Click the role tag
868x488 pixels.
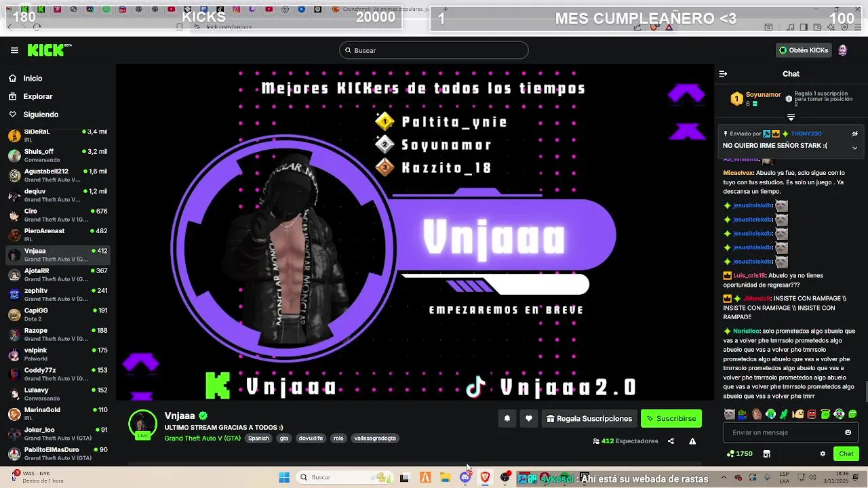pyautogui.click(x=338, y=439)
